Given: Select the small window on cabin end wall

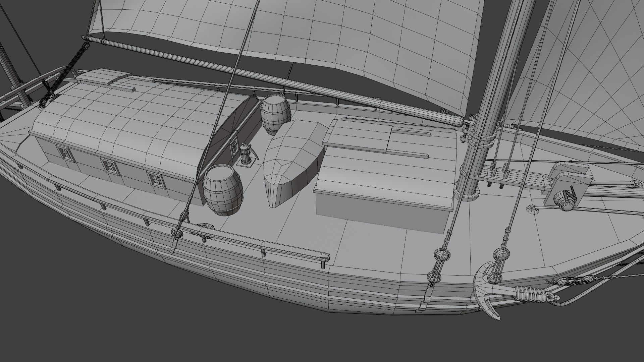Looking at the screenshot, I should (234, 146).
